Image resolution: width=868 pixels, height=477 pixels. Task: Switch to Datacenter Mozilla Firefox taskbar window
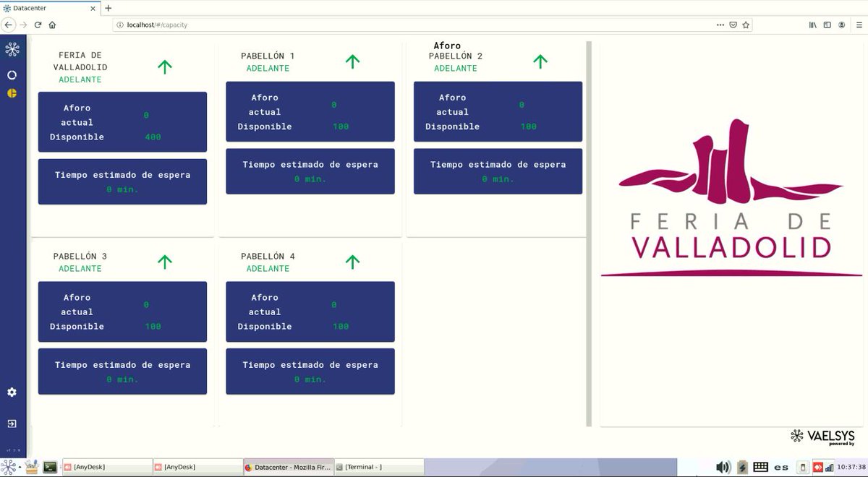tap(289, 468)
